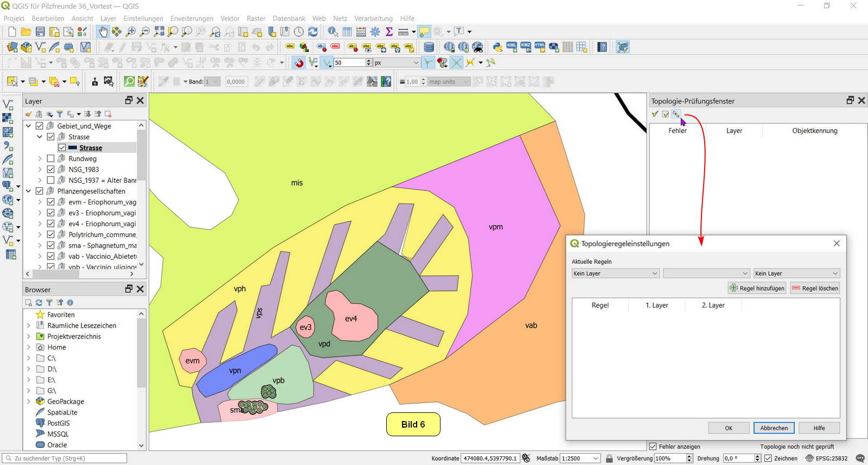Viewport: 868px width, 465px height.
Task: Open the Verarbeitung menu
Action: (373, 18)
